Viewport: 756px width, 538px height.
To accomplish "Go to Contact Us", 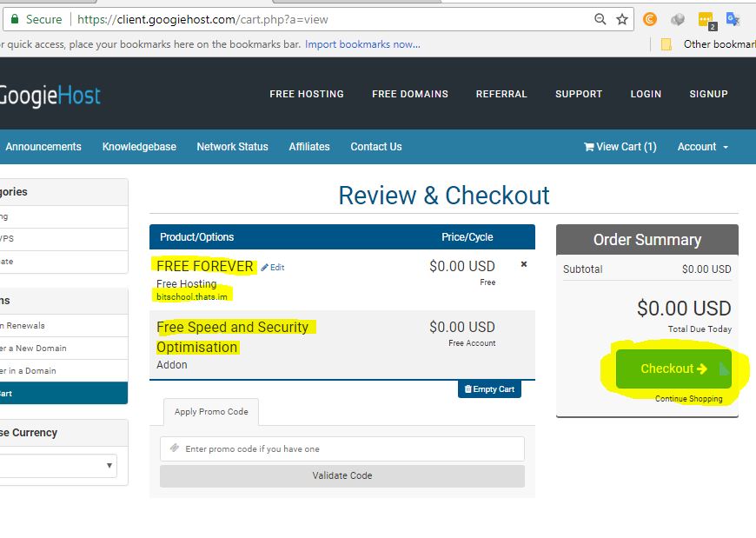I will pyautogui.click(x=376, y=147).
